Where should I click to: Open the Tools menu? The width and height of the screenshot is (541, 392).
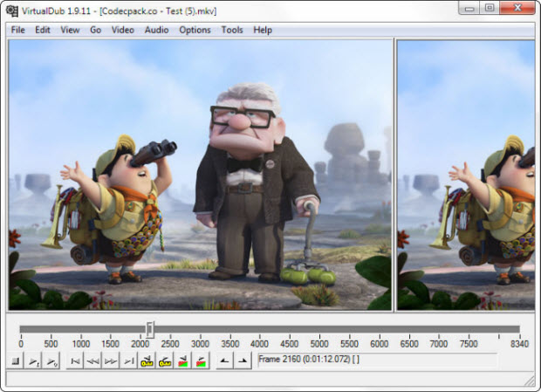pos(232,30)
